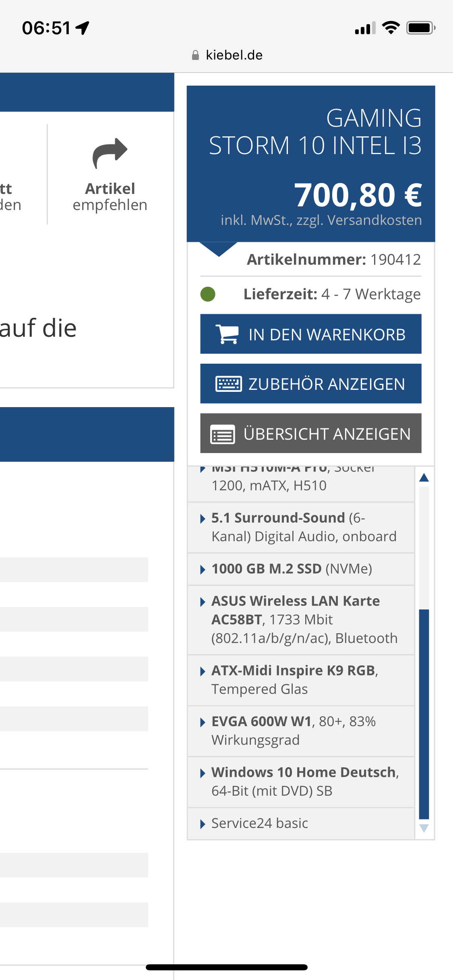Tap the 06:51 clock in the status bar
The image size is (453, 980).
(46, 28)
